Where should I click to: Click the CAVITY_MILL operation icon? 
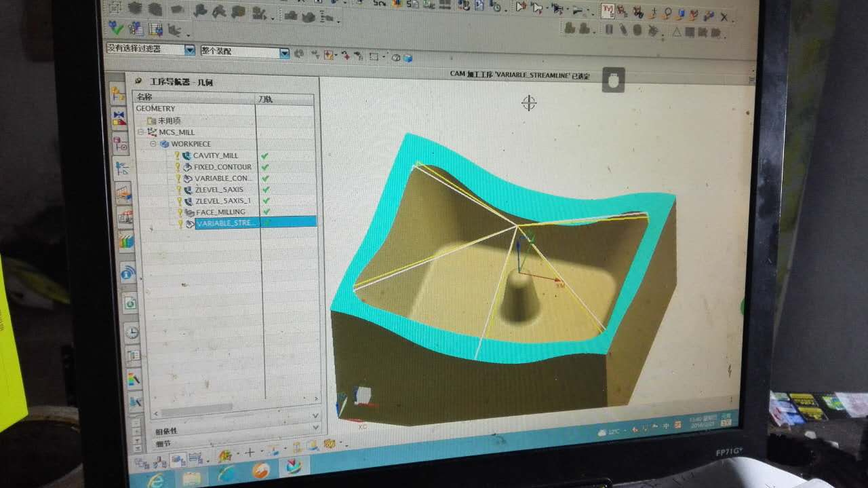point(187,155)
